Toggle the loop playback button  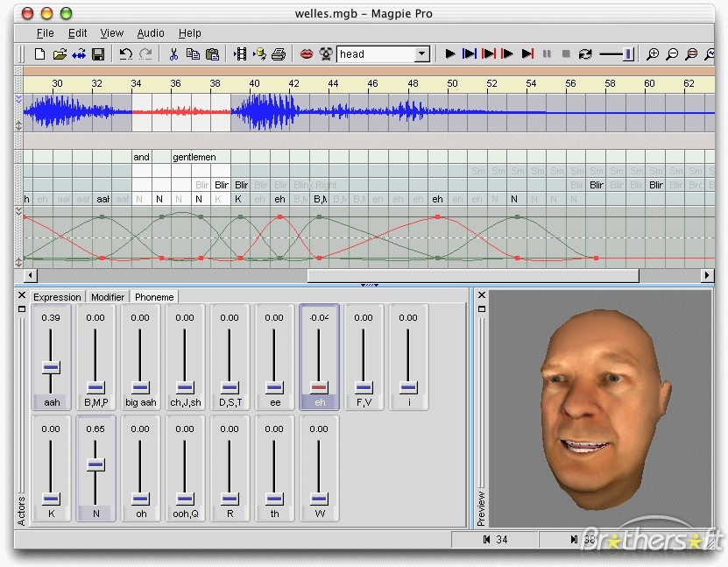click(585, 54)
